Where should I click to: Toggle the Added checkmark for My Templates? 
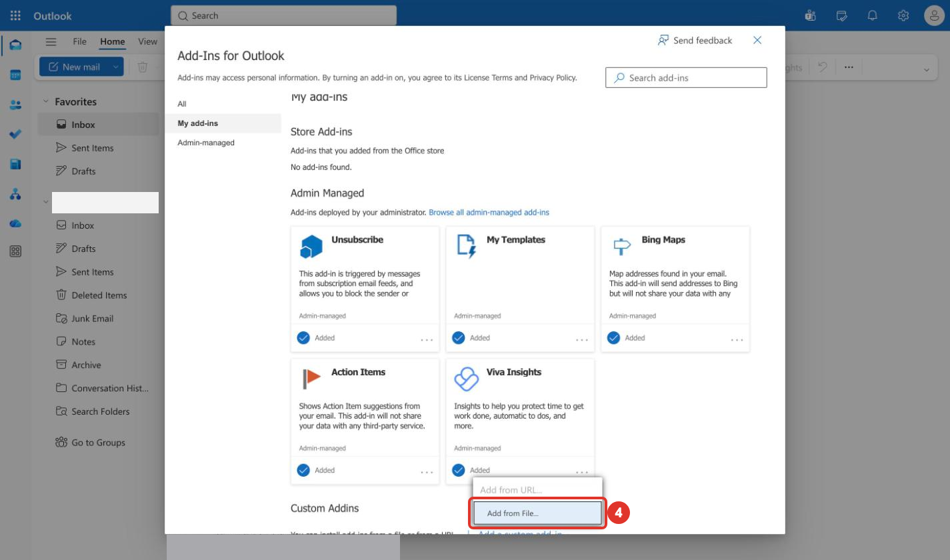click(x=458, y=338)
